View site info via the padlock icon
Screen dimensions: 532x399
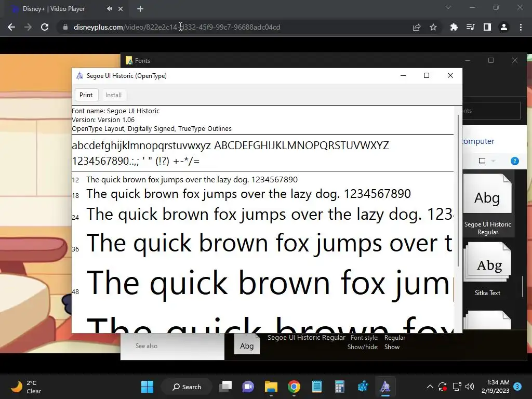(65, 27)
